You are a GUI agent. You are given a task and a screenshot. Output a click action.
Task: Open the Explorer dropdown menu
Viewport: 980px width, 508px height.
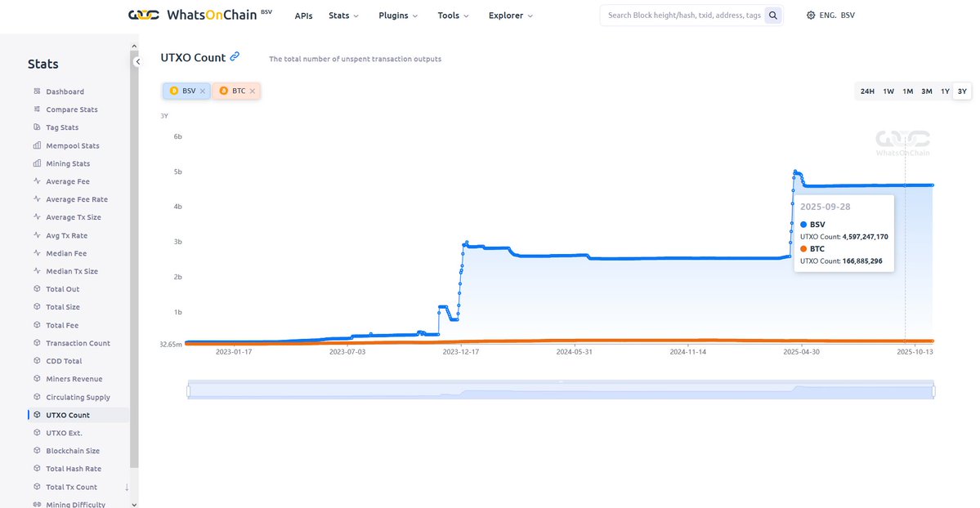(x=511, y=16)
